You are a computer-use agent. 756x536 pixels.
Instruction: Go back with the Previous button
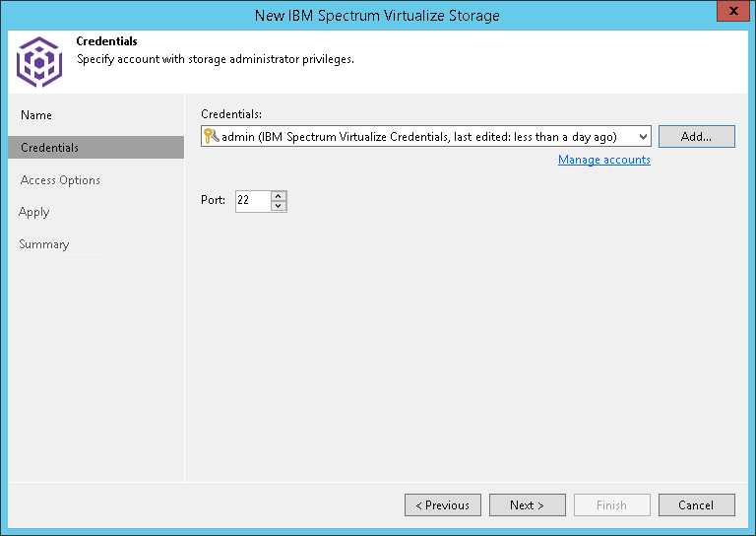pyautogui.click(x=442, y=505)
